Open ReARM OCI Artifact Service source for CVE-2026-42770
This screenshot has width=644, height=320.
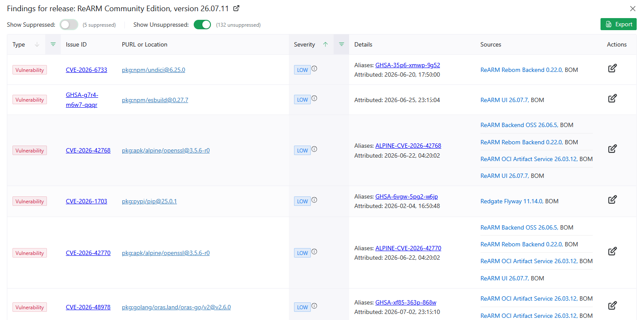pyautogui.click(x=529, y=261)
